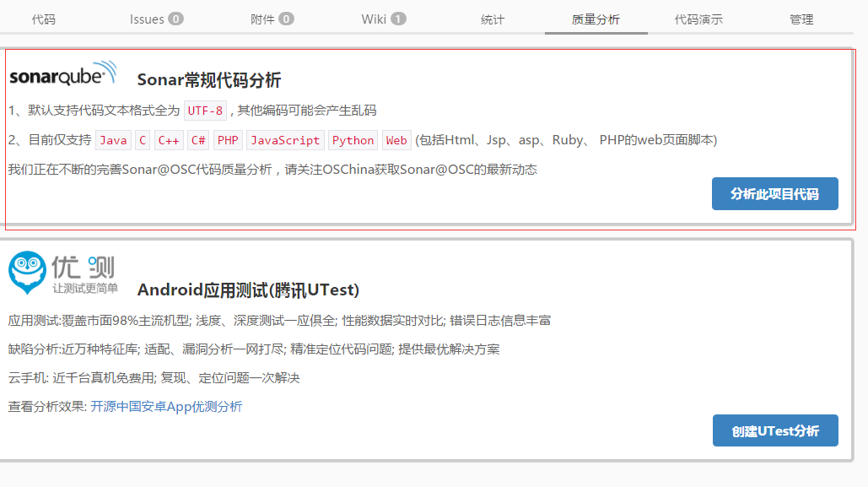The width and height of the screenshot is (868, 487).
Task: Switch to the 管理 tab
Action: tap(801, 19)
